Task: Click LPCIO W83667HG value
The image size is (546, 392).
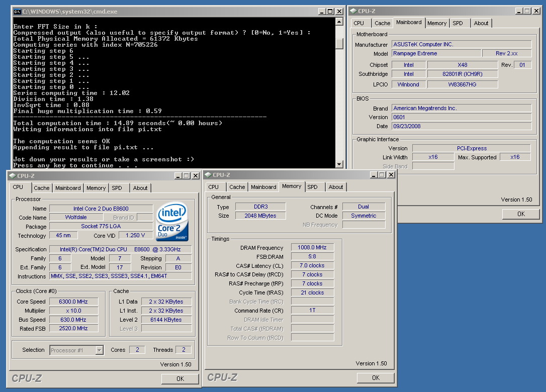Action: tap(463, 84)
